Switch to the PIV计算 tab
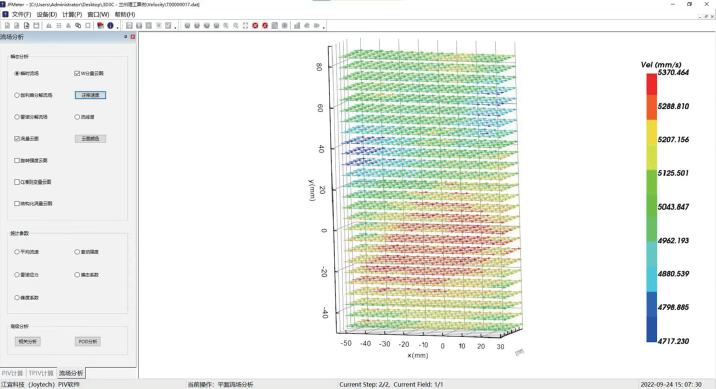 pos(12,373)
